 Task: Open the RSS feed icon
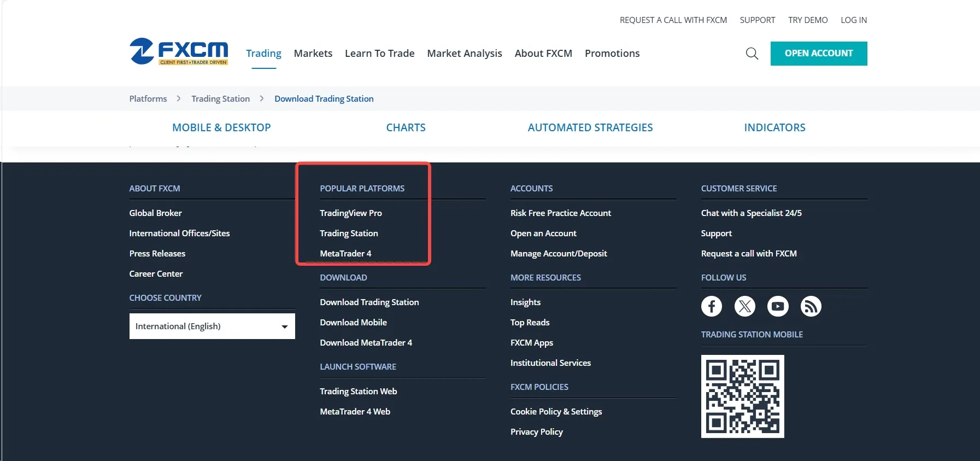pos(811,306)
